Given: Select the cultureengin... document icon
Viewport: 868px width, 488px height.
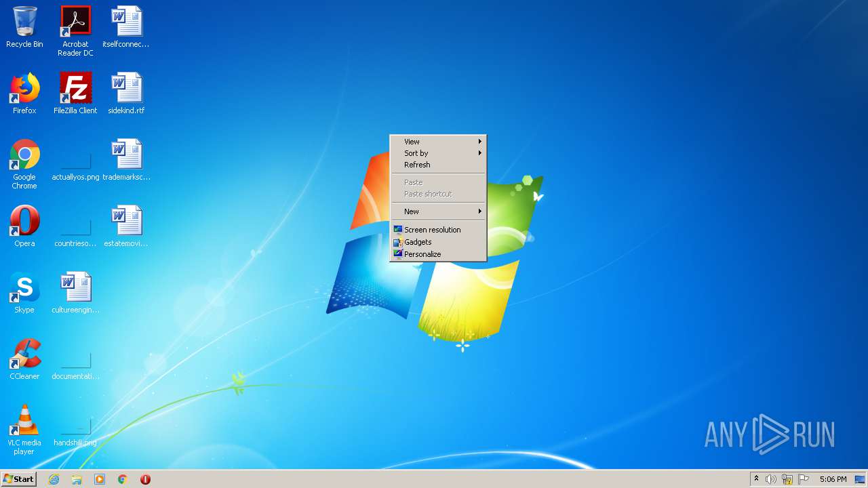Looking at the screenshot, I should tap(75, 293).
